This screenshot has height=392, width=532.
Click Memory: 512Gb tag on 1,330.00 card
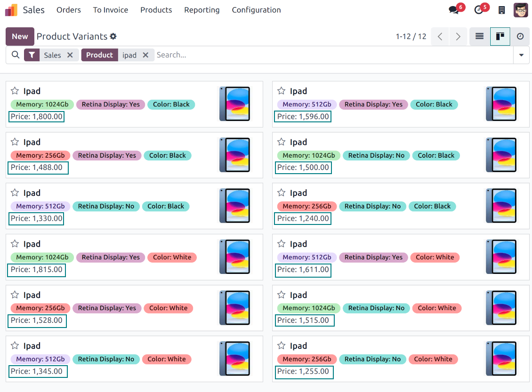[x=40, y=206]
